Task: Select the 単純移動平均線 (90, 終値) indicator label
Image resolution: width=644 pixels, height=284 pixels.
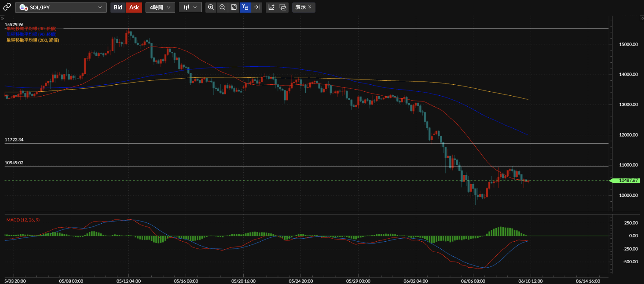Action: [31, 35]
